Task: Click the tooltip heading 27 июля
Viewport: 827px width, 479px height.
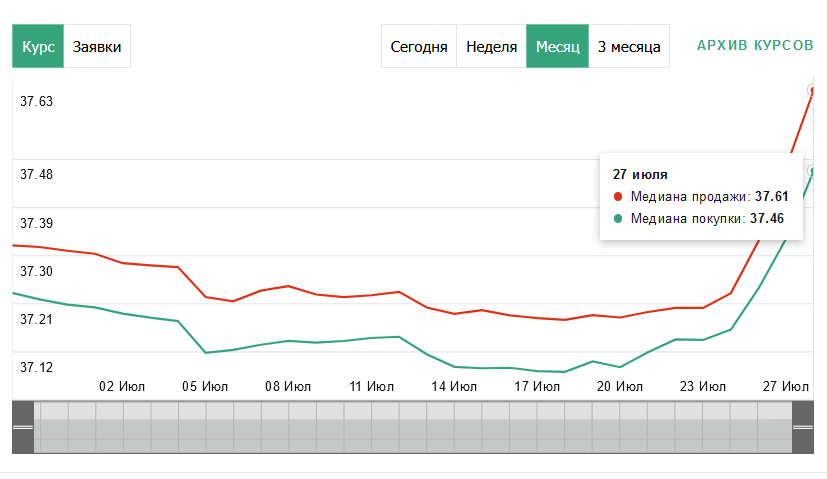Action: tap(640, 174)
